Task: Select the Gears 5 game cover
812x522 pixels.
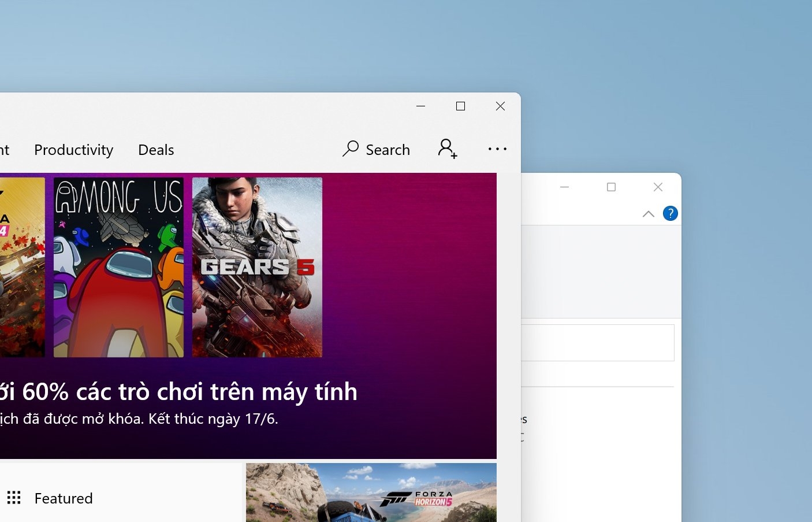Action: [257, 267]
